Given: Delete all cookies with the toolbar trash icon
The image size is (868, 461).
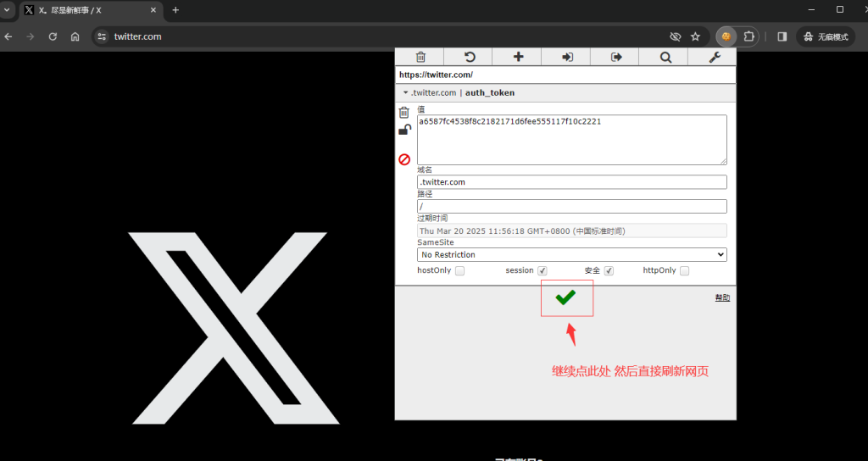Looking at the screenshot, I should pyautogui.click(x=420, y=57).
